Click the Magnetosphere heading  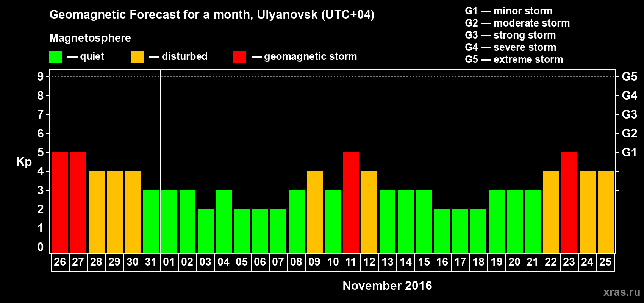tap(90, 38)
